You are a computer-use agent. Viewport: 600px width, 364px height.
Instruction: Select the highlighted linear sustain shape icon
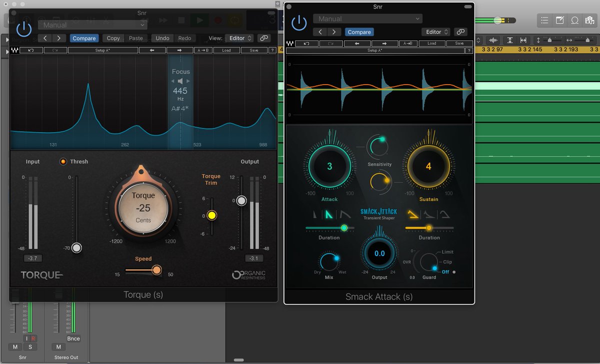pyautogui.click(x=413, y=215)
